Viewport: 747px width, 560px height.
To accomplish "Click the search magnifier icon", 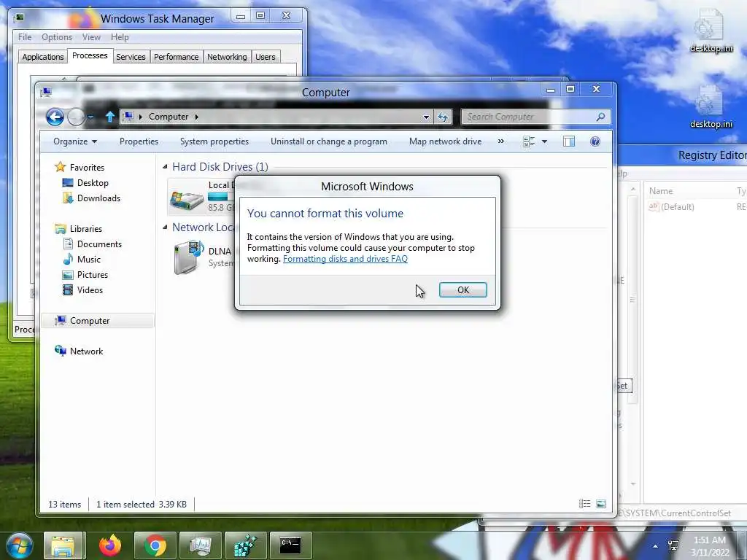I will 601,117.
